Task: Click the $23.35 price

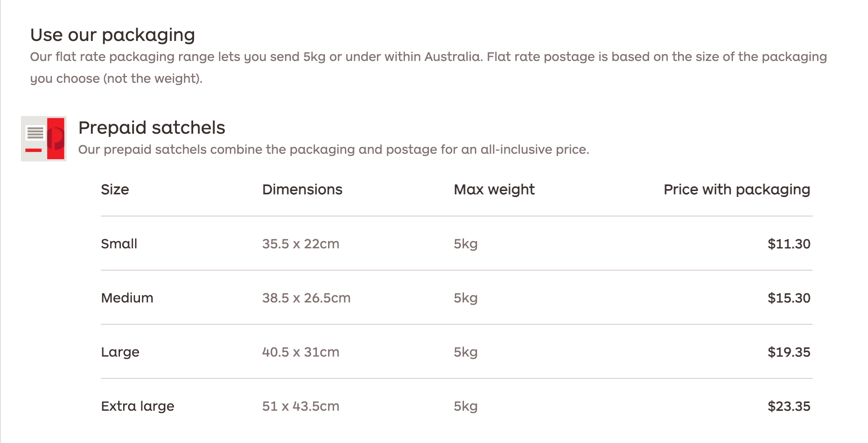Action: coord(789,406)
